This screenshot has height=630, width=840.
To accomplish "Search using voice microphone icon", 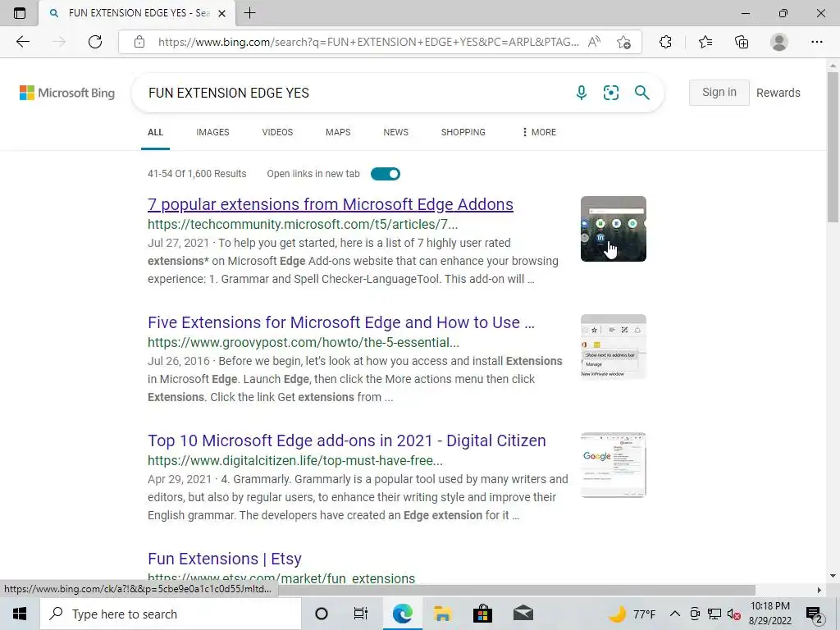I will tap(582, 93).
